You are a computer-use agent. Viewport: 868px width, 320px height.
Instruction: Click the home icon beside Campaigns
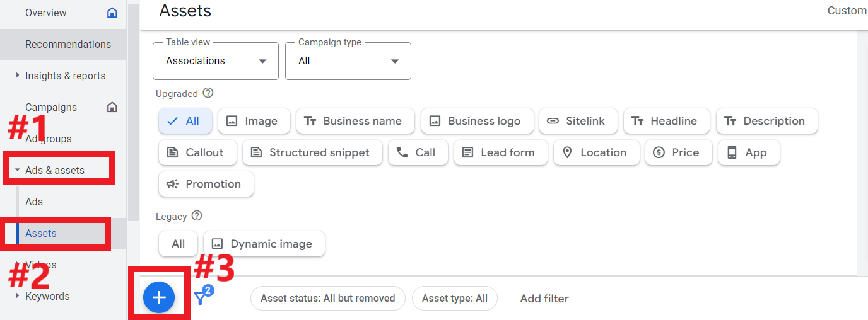pyautogui.click(x=112, y=107)
